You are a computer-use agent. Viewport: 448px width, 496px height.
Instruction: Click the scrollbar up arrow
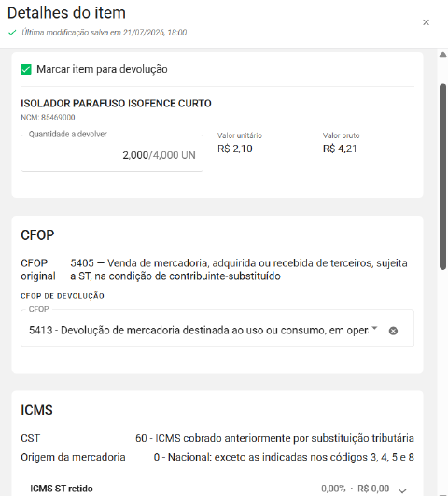pos(442,55)
